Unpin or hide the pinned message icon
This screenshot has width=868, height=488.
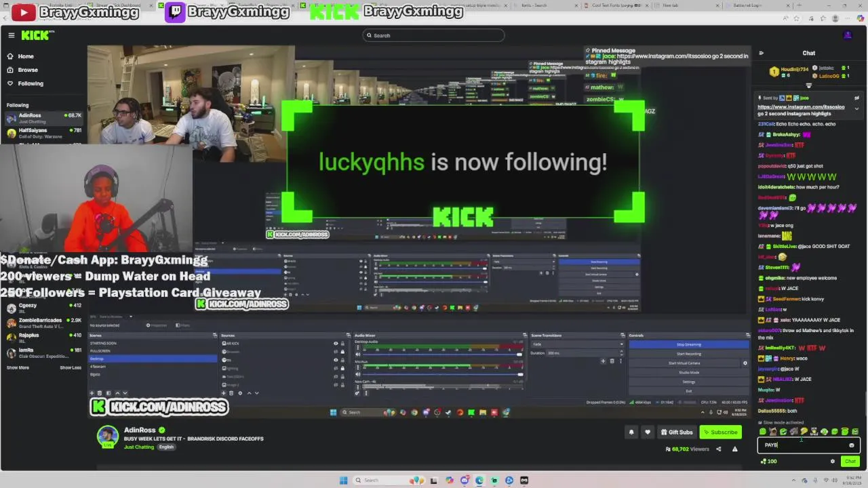(x=856, y=98)
